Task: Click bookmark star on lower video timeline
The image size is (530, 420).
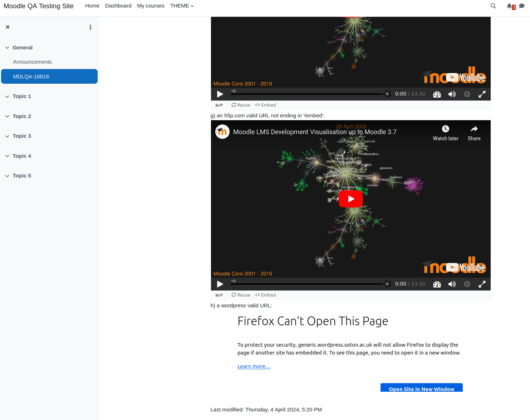Action: [387, 284]
